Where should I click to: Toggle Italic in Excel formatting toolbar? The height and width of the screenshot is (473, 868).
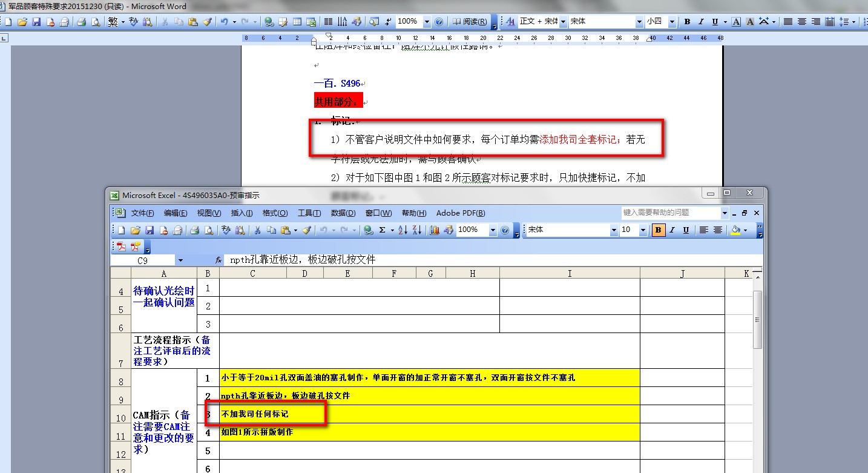[x=672, y=230]
